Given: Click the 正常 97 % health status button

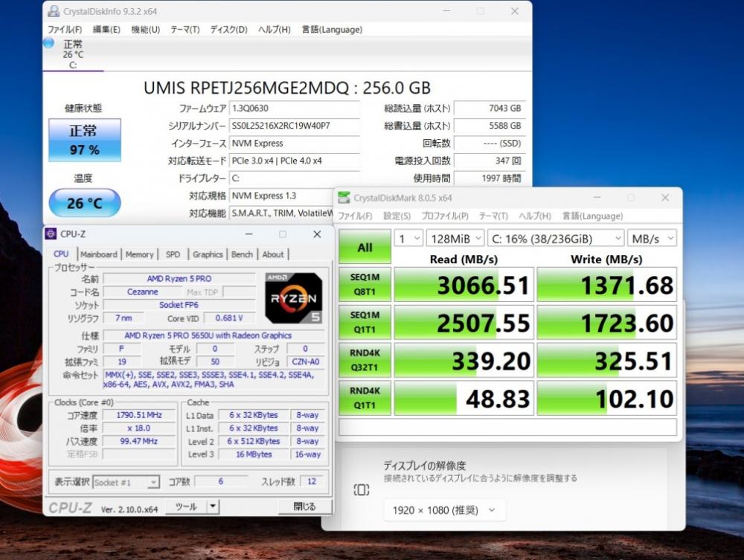Looking at the screenshot, I should 85,140.
